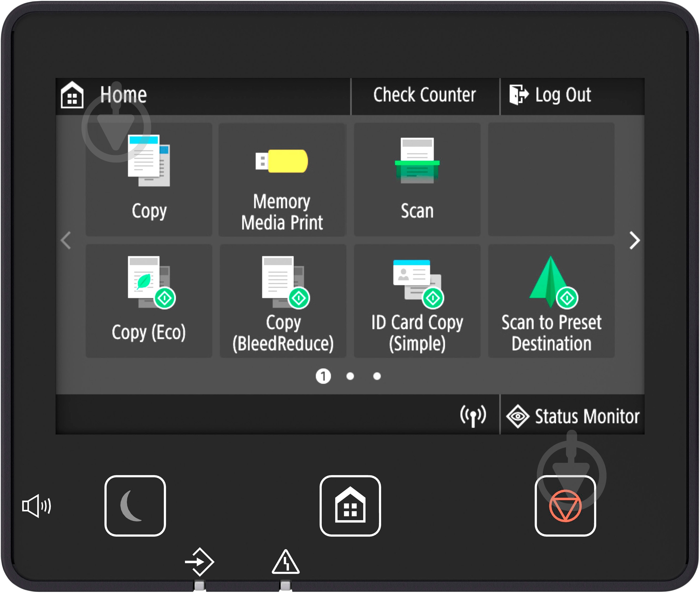Jump to third page dot
The image size is (700, 593).
coord(377,376)
